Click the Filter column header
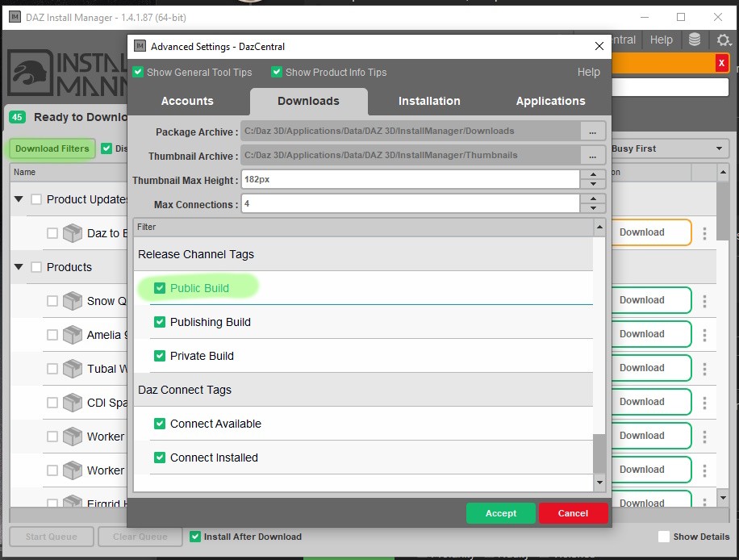Screen dimensions: 739x560 click(363, 228)
